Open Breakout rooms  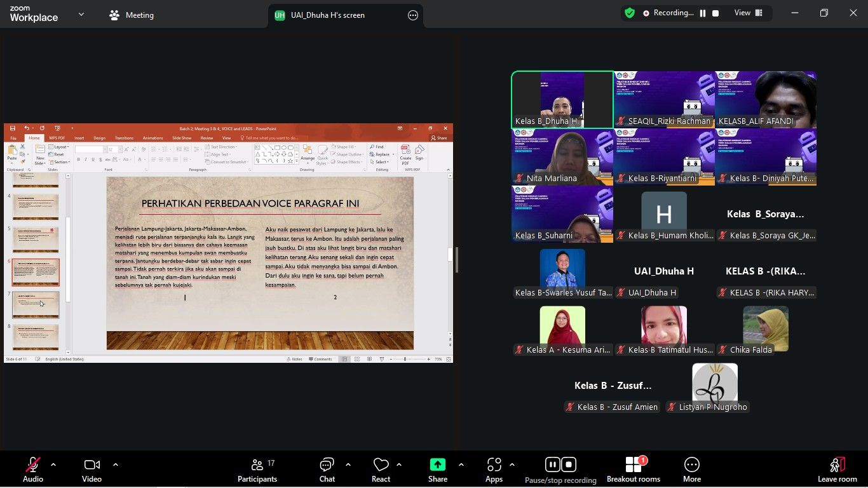click(x=633, y=470)
